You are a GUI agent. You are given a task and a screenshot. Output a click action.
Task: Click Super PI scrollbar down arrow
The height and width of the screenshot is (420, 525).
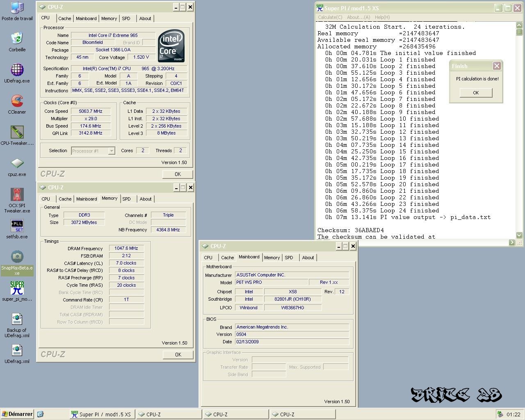coord(519,235)
